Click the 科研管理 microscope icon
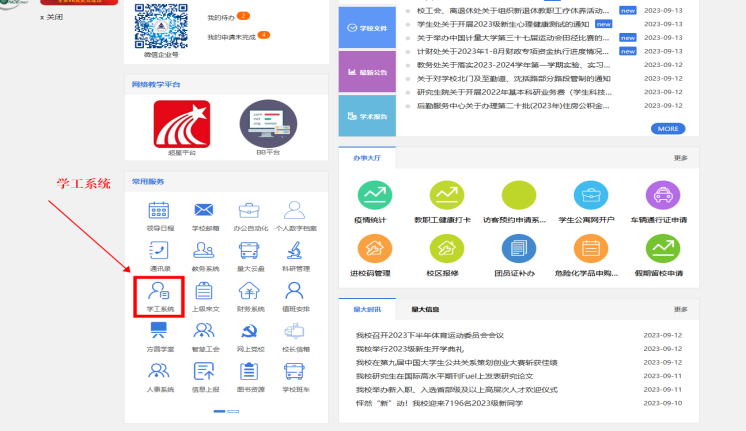Viewport: 746px width, 431px height. [x=294, y=251]
